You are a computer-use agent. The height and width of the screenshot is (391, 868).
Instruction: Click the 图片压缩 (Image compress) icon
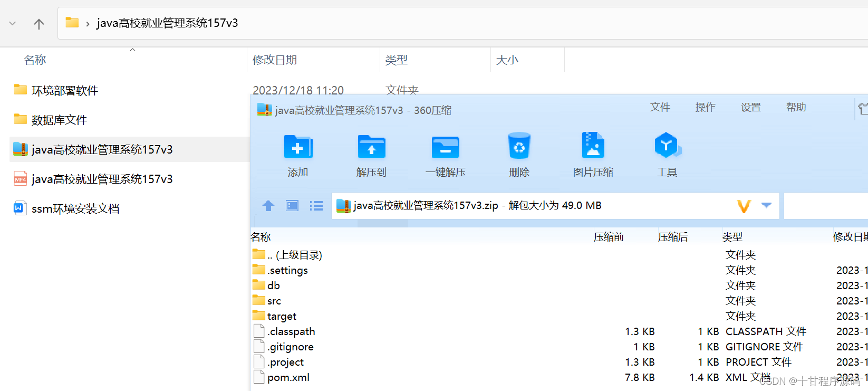click(x=593, y=145)
